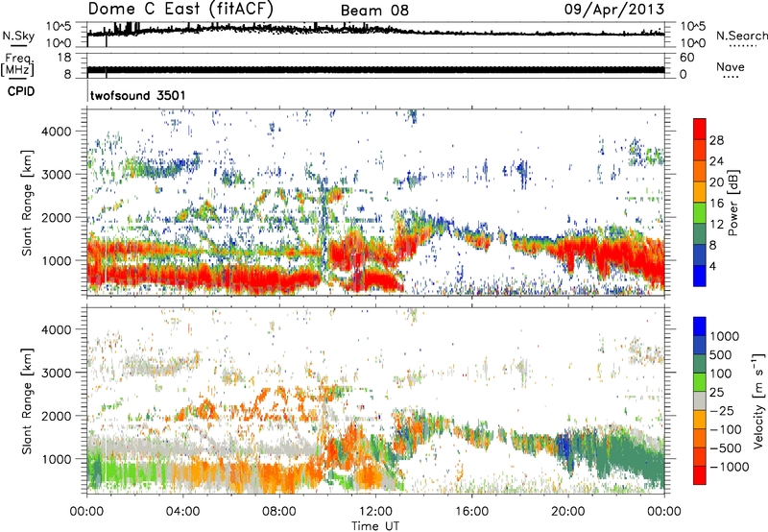Click "Slant Range [km]" label of velocity panel
The width and height of the screenshot is (768, 532).
27,401
